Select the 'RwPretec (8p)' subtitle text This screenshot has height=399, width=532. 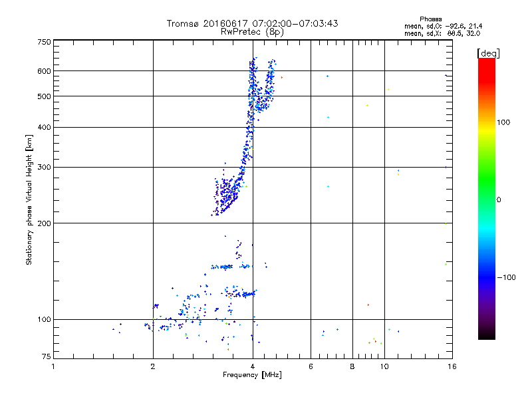(x=252, y=32)
